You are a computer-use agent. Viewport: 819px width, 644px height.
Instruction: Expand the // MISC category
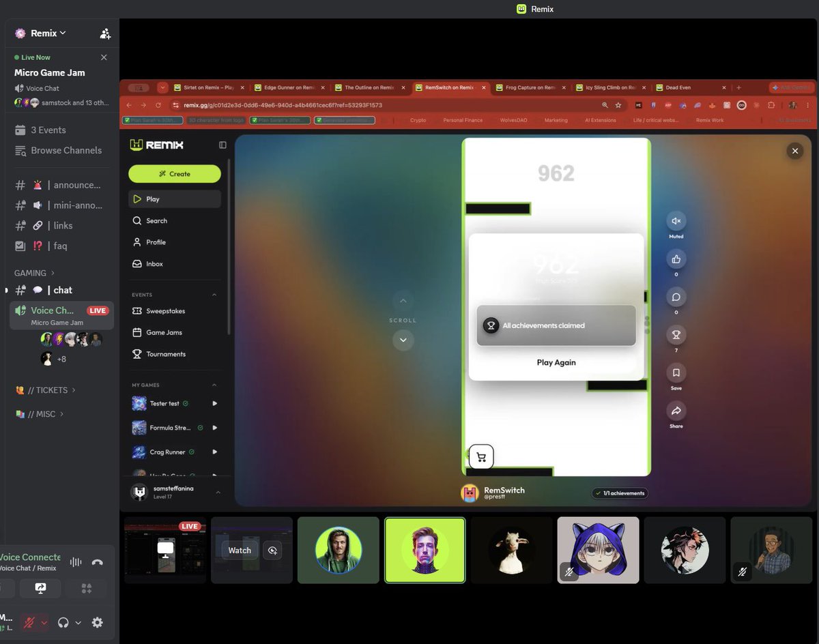pos(40,413)
